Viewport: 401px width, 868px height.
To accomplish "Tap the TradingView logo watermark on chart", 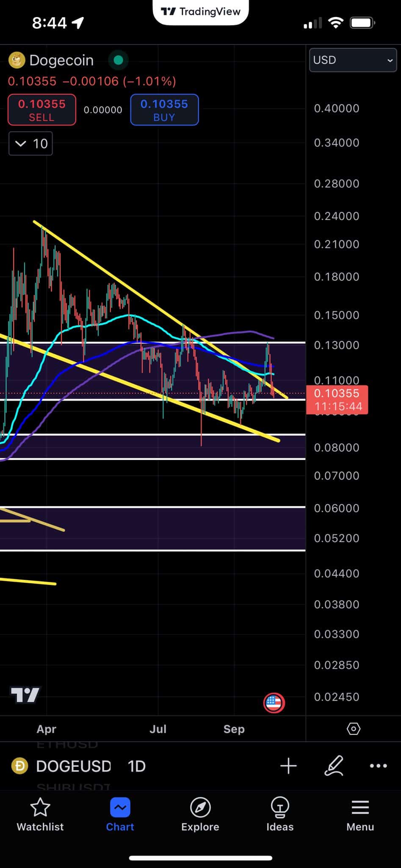I will click(25, 695).
